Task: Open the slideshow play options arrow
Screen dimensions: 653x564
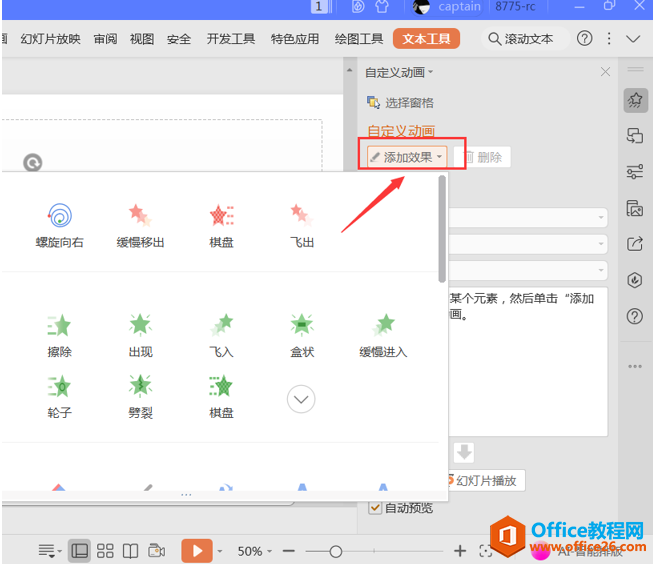Action: [x=219, y=551]
